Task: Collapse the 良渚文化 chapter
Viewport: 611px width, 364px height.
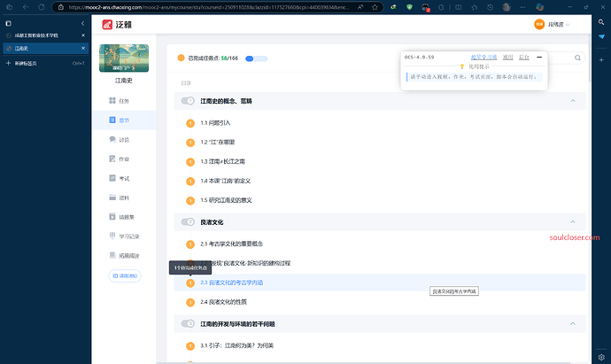Action: point(572,221)
